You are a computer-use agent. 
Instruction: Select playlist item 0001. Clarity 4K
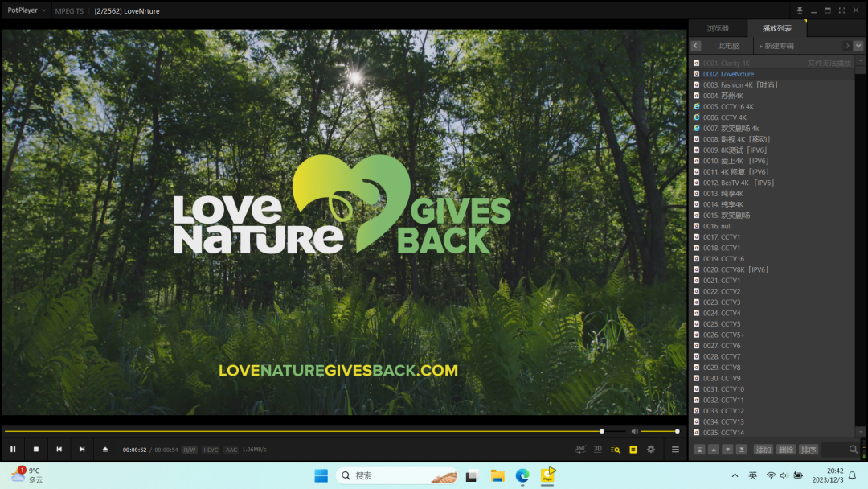coord(773,63)
